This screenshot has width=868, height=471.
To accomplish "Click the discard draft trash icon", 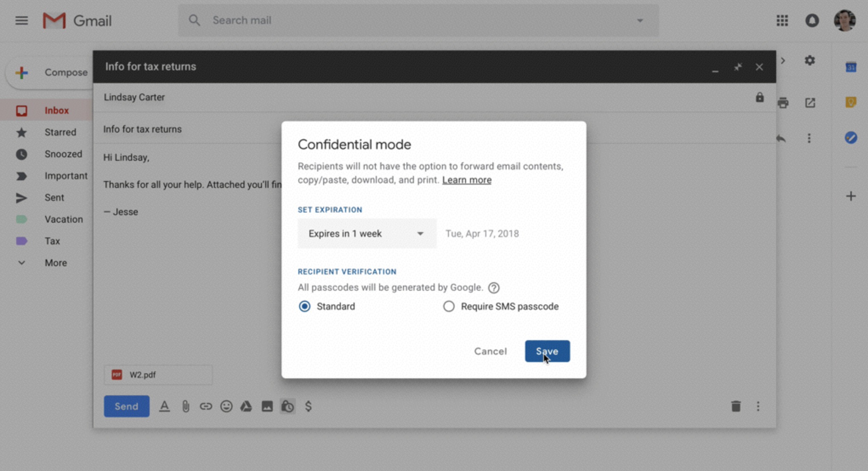I will point(736,406).
